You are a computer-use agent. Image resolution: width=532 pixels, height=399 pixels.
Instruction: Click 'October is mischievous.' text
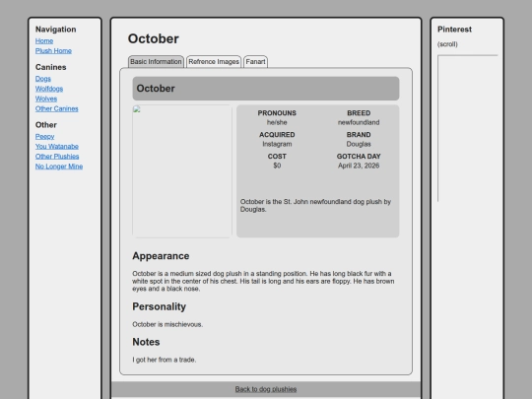(167, 325)
